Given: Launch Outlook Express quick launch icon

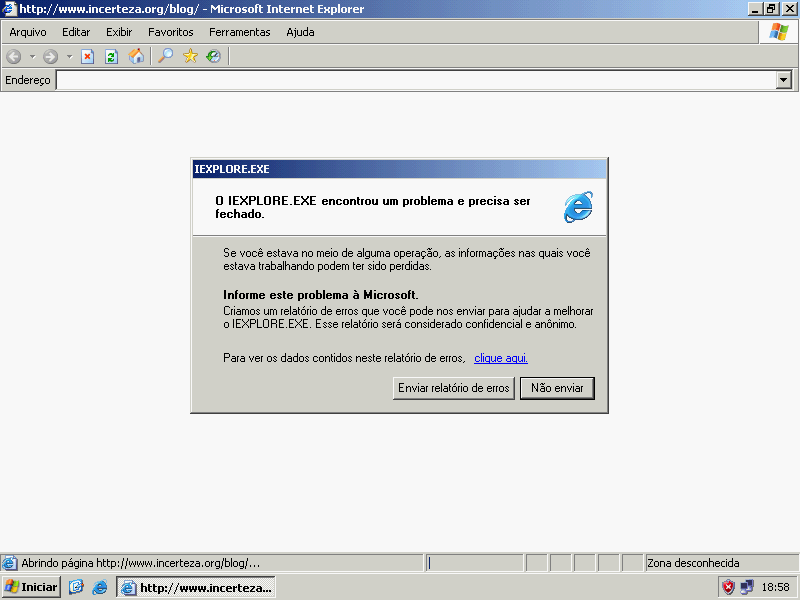Looking at the screenshot, I should pyautogui.click(x=76, y=587).
